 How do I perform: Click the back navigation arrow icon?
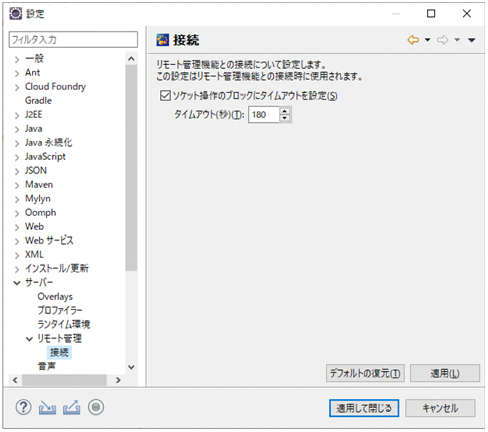[x=413, y=40]
